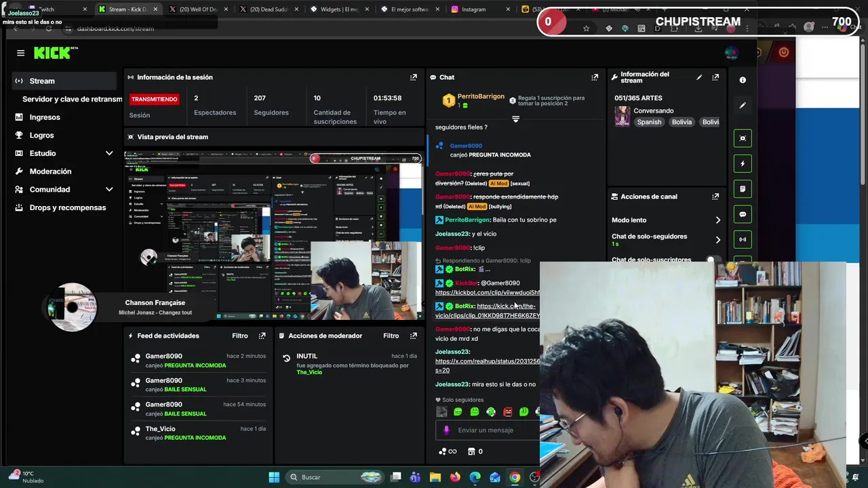Open the kick.com/the-vicio clip link
The width and height of the screenshot is (868, 488).
[x=488, y=311]
